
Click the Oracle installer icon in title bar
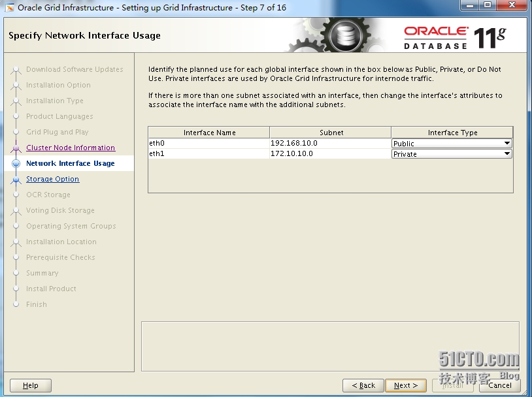9,7
